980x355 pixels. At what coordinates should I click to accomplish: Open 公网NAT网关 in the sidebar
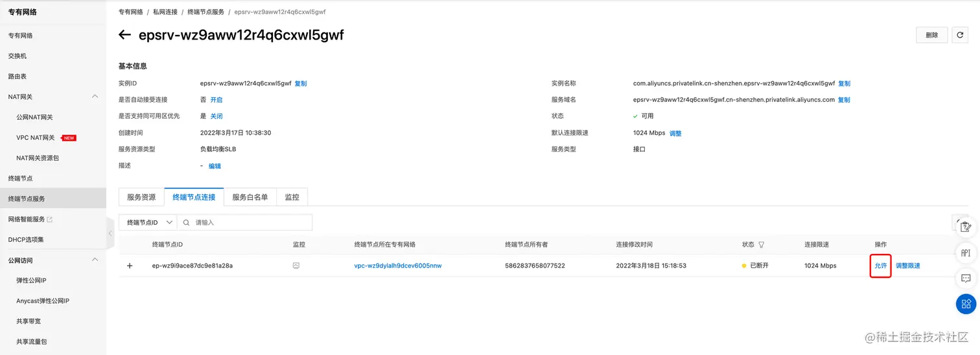(x=35, y=117)
